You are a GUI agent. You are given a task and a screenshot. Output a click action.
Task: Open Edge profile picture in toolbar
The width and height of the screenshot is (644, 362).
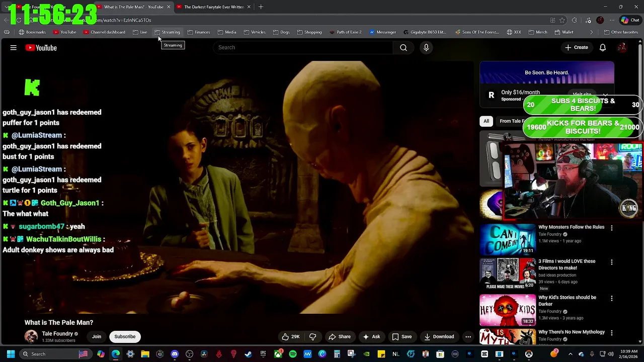[x=600, y=20]
